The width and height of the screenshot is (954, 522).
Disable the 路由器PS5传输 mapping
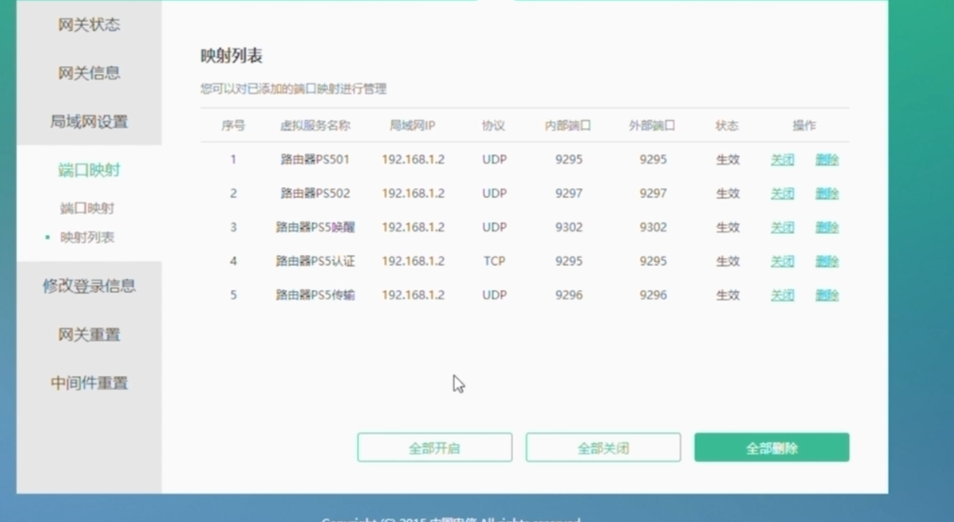pos(782,296)
